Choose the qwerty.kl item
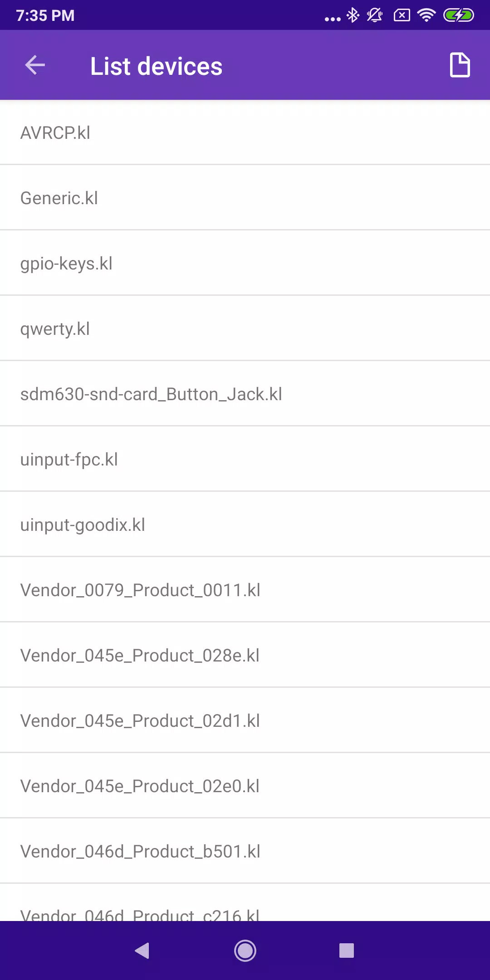Screen dimensions: 490x980 click(x=245, y=328)
